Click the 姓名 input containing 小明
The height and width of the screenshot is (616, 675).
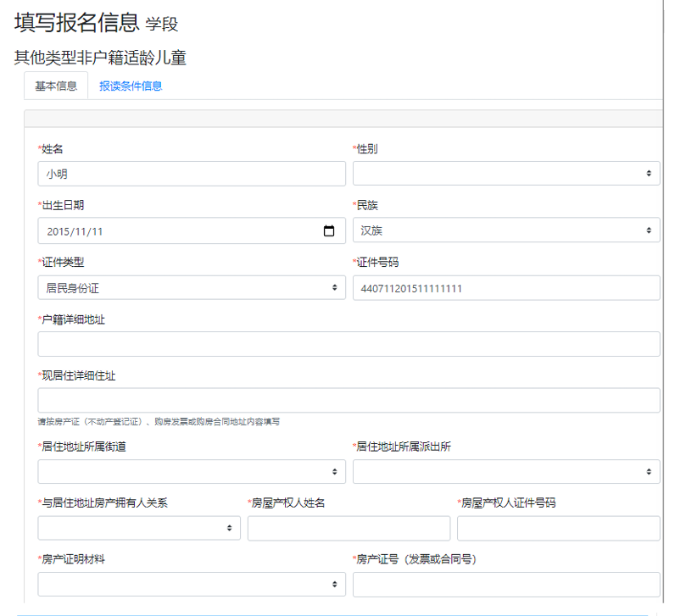192,174
